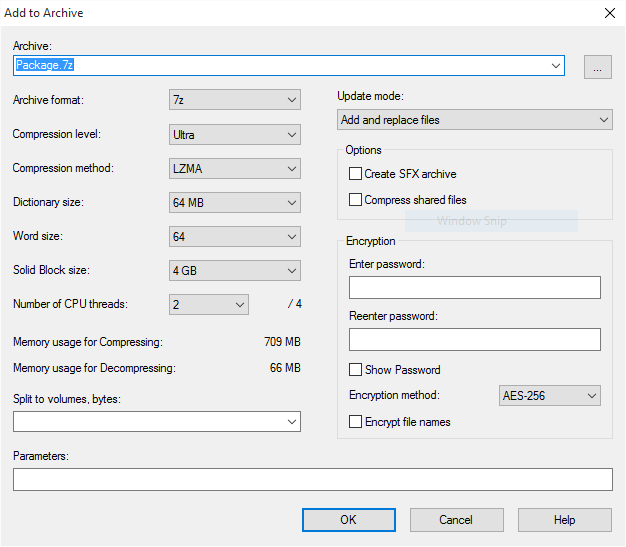Open the Word size dropdown
Image resolution: width=626 pixels, height=547 pixels.
(x=235, y=237)
